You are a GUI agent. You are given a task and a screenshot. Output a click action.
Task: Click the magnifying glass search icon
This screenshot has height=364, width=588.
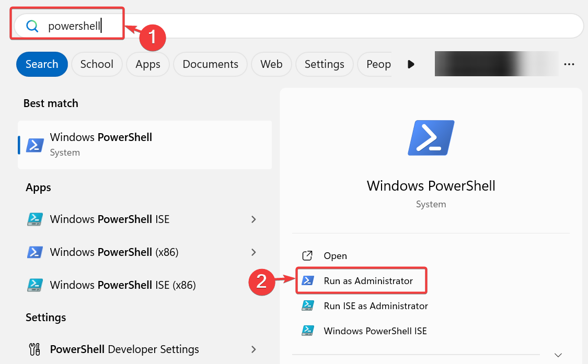[x=32, y=25]
